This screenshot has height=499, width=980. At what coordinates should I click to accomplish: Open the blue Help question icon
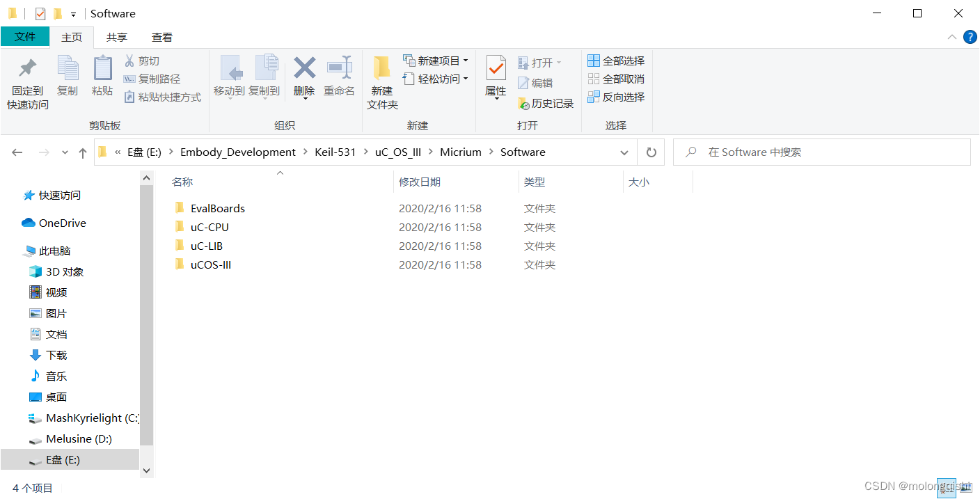[970, 37]
